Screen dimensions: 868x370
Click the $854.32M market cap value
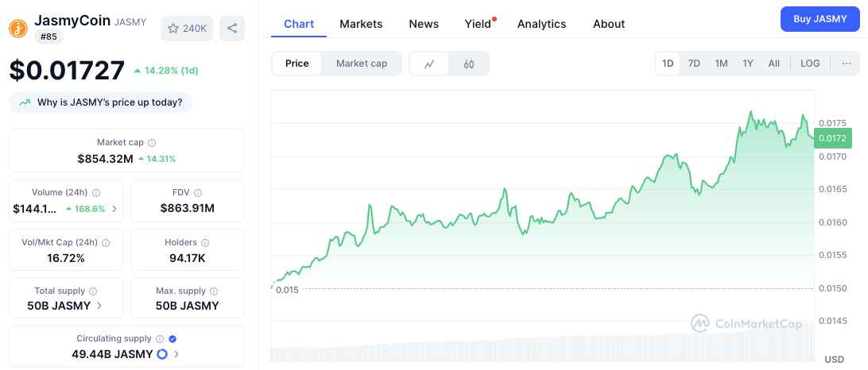(105, 160)
